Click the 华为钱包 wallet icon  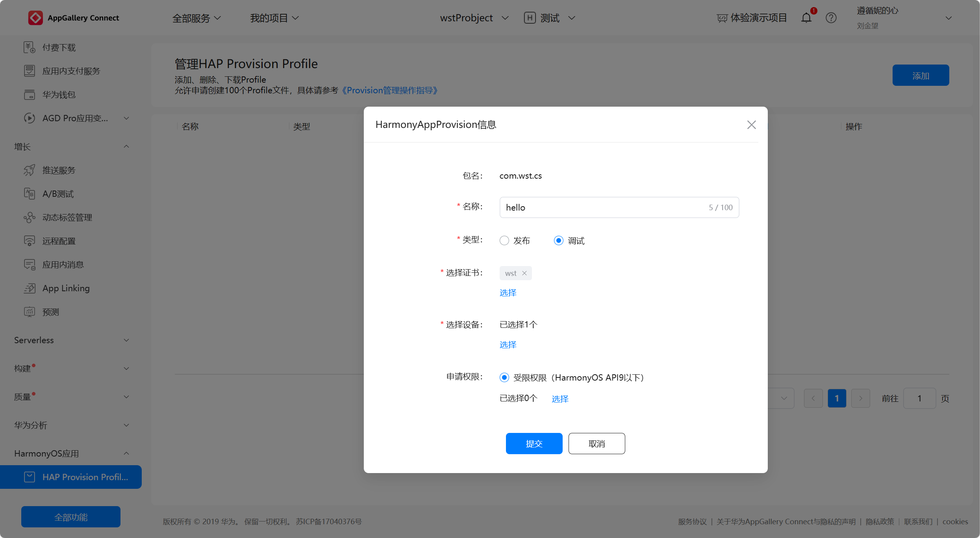point(30,94)
